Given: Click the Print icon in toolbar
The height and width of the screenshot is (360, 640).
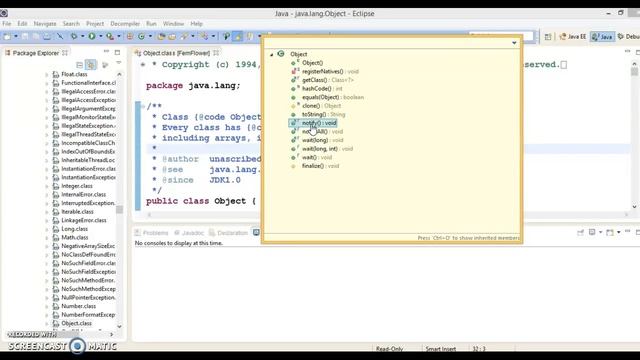Looking at the screenshot, I should (47, 36).
